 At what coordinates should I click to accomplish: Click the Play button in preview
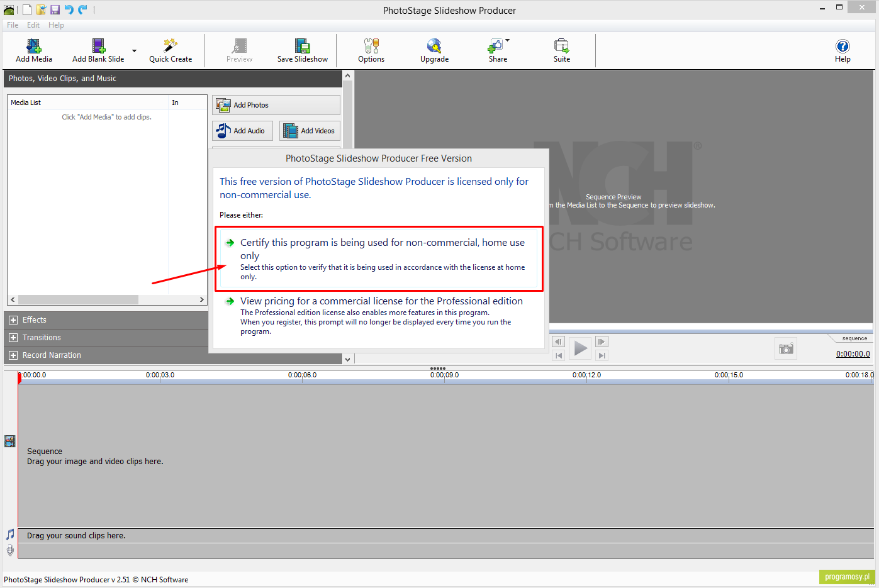point(580,348)
